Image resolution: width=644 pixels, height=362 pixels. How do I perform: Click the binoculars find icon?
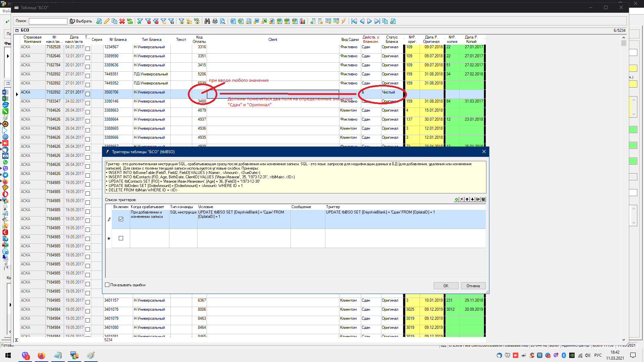click(207, 21)
